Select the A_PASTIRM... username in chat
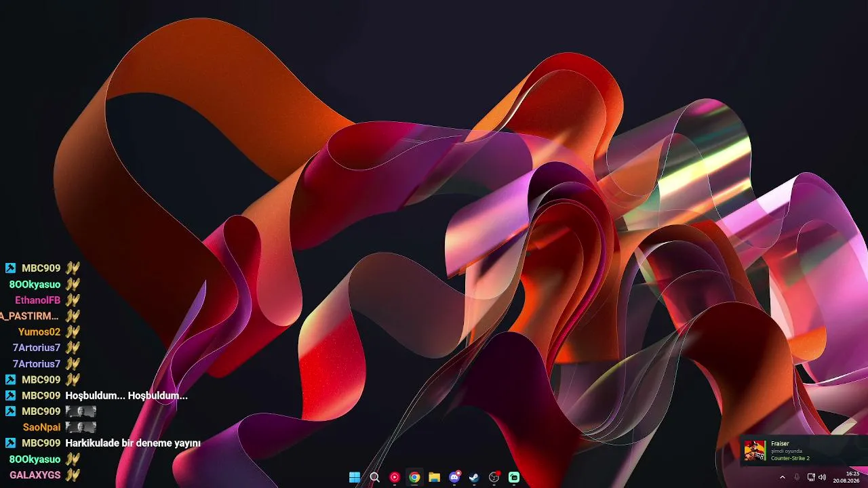 pos(29,316)
